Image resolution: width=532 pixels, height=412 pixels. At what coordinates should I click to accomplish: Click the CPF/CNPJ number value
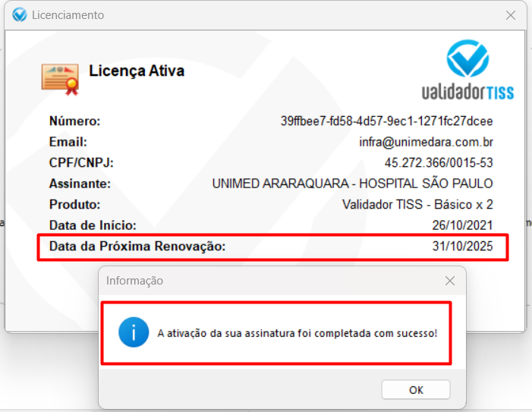click(x=439, y=163)
